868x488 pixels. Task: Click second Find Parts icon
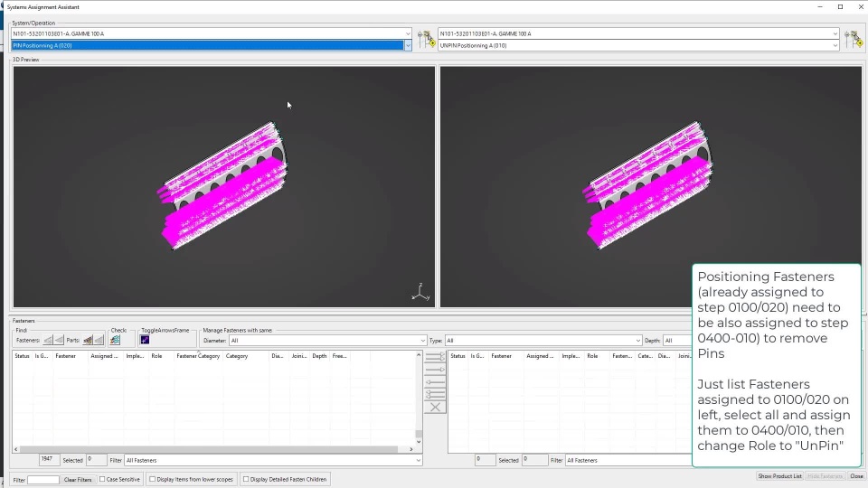point(99,341)
